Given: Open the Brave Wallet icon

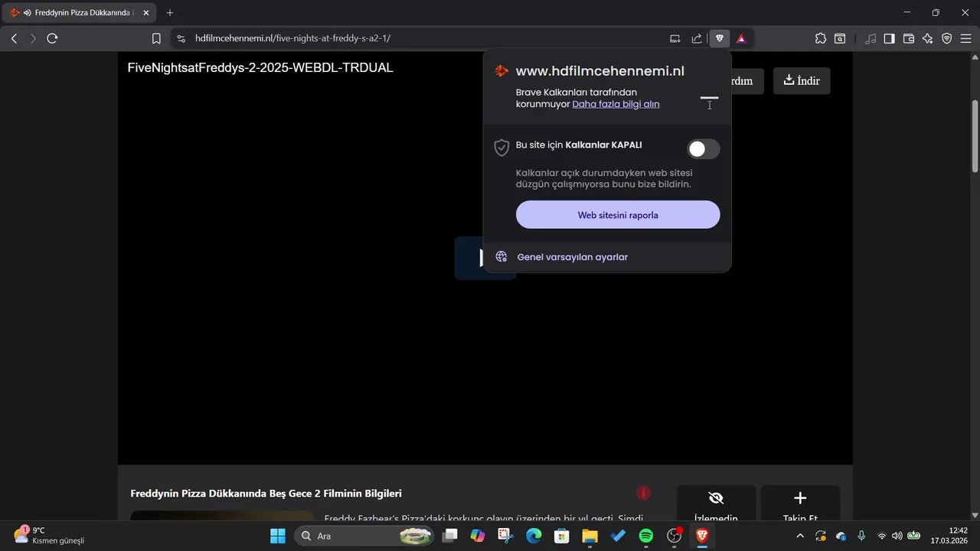Looking at the screenshot, I should pos(909,38).
